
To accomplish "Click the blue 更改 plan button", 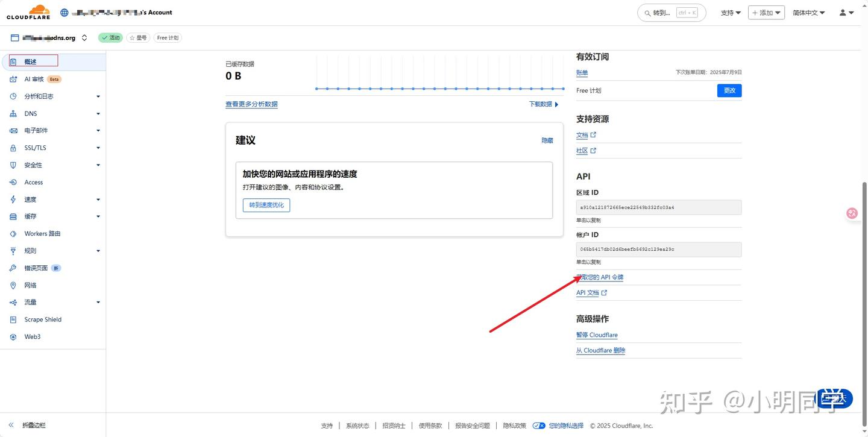I will [729, 90].
